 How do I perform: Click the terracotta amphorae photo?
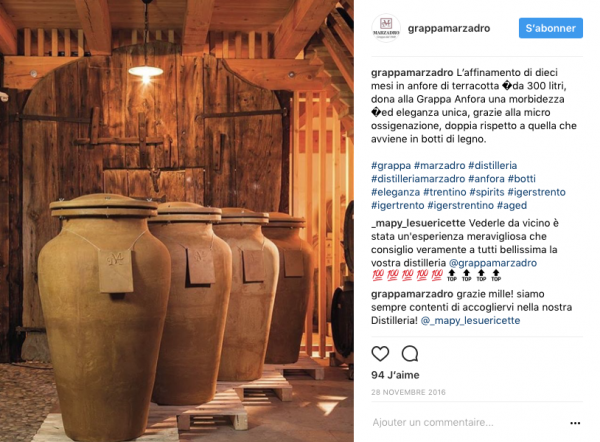(x=177, y=221)
